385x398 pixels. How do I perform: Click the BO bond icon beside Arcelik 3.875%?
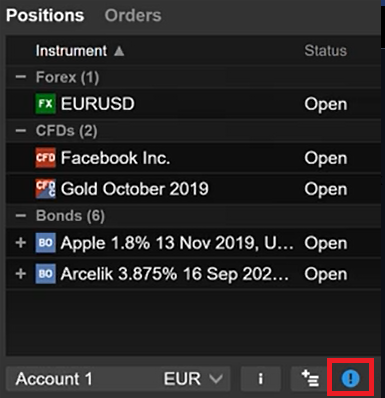tap(45, 274)
